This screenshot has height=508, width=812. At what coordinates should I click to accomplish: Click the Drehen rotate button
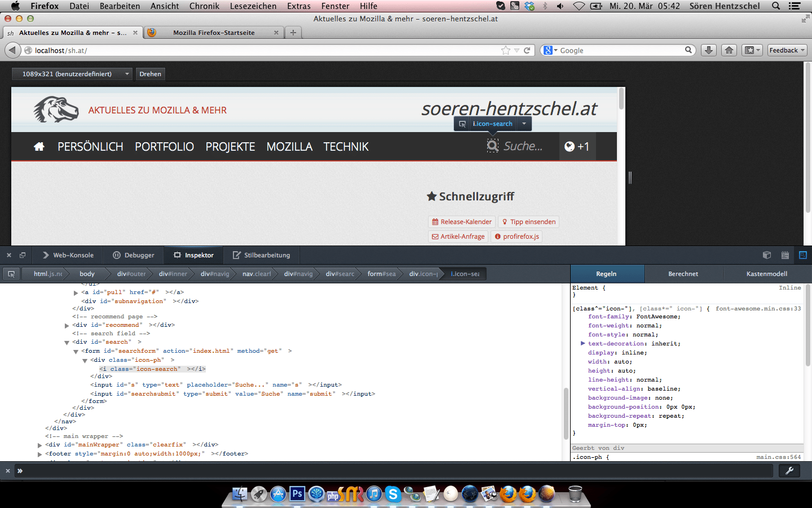click(x=151, y=74)
